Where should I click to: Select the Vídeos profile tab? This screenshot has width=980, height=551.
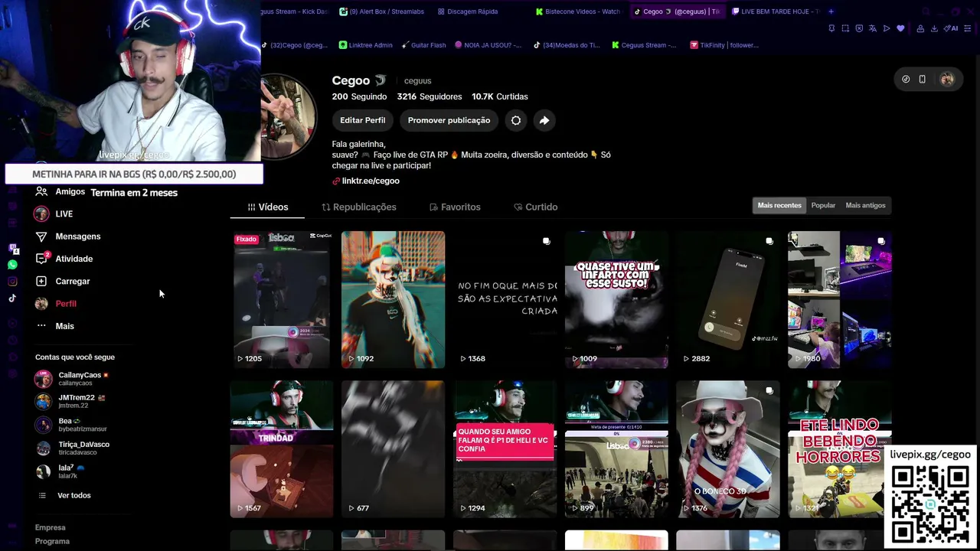tap(268, 207)
